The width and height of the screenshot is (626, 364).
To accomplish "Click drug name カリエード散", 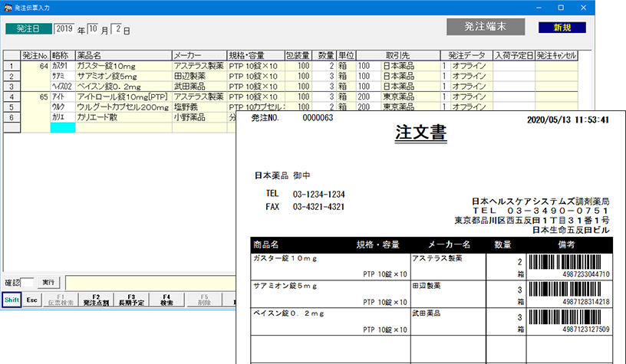I will point(97,117).
